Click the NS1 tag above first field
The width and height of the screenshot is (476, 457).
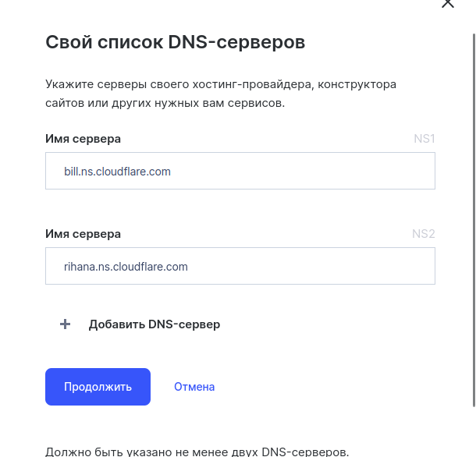click(x=424, y=139)
